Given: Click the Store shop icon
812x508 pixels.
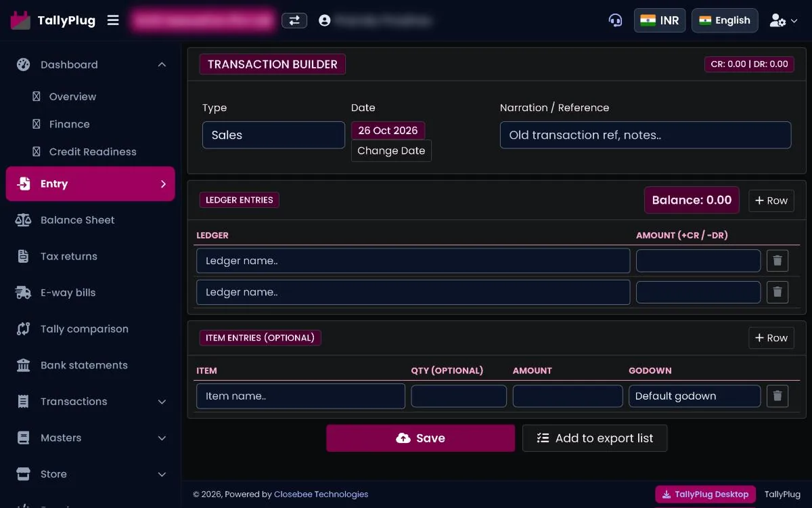Looking at the screenshot, I should click(x=24, y=474).
